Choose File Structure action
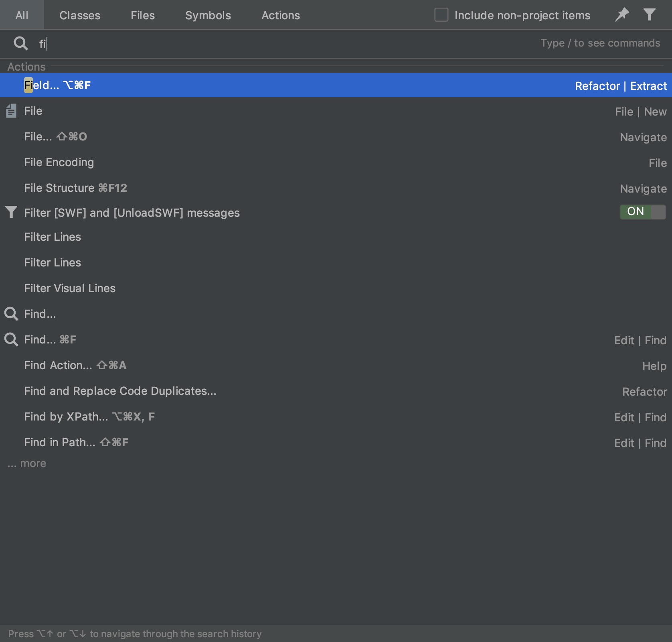This screenshot has height=642, width=672. (336, 188)
